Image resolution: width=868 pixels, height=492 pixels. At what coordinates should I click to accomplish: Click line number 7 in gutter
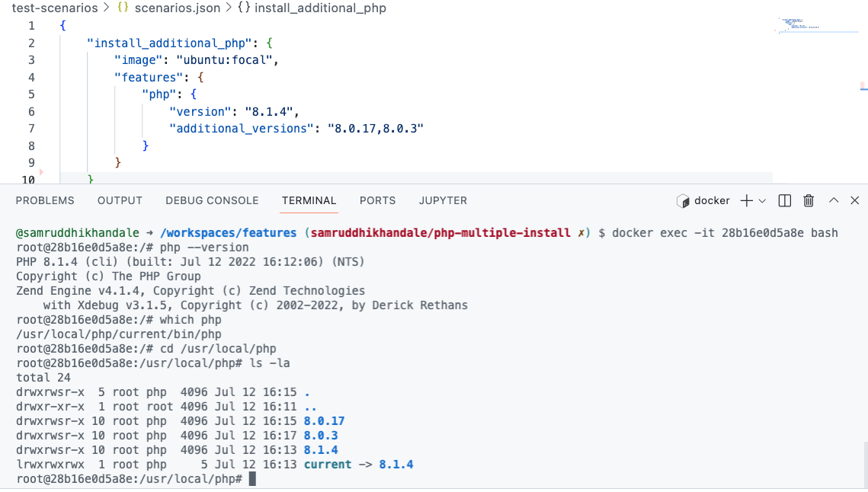tap(31, 129)
